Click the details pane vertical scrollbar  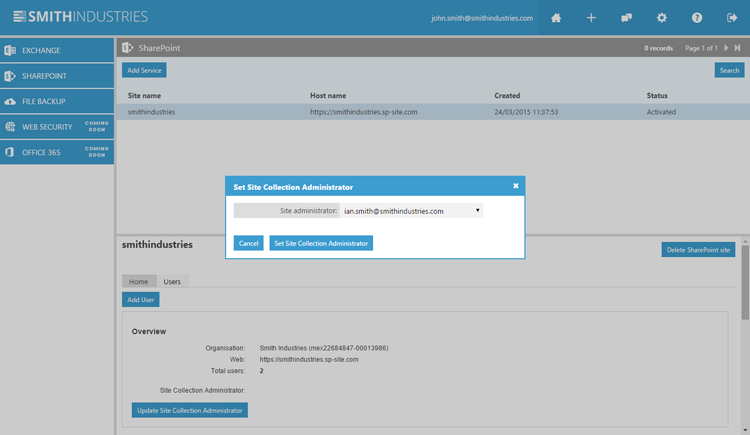point(745,282)
